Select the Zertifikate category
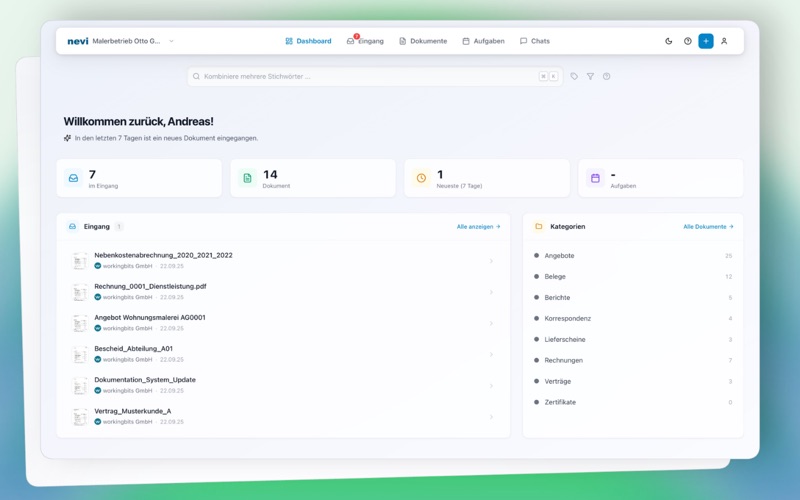Viewport: 800px width, 500px height. [x=633, y=402]
